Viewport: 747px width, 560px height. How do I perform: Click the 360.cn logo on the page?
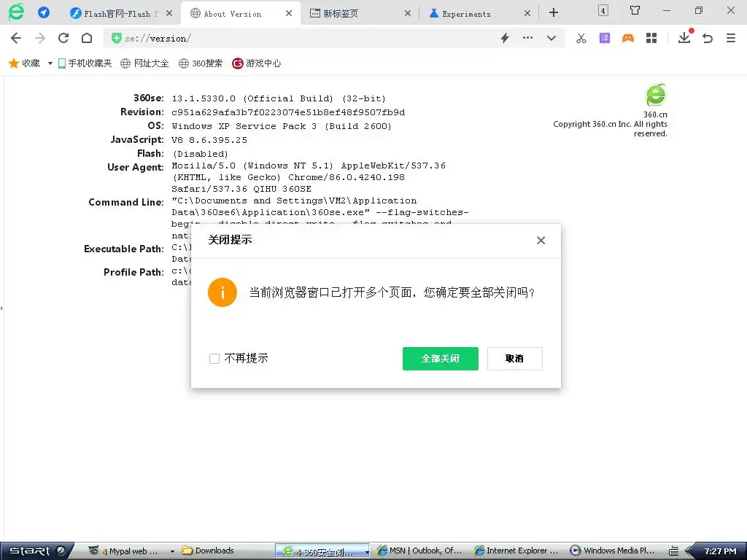tap(656, 95)
